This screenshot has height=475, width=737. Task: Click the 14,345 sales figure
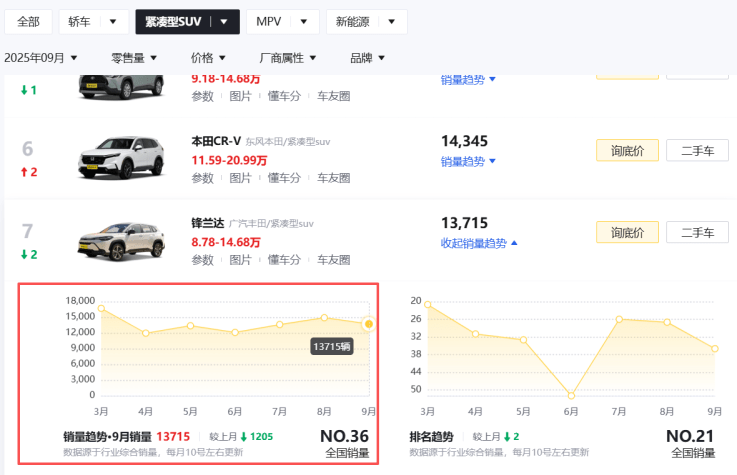tap(464, 141)
